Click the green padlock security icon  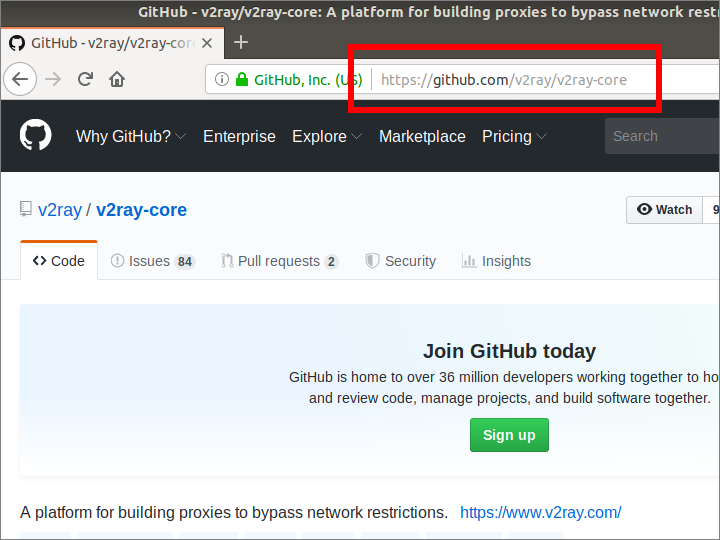click(x=241, y=79)
